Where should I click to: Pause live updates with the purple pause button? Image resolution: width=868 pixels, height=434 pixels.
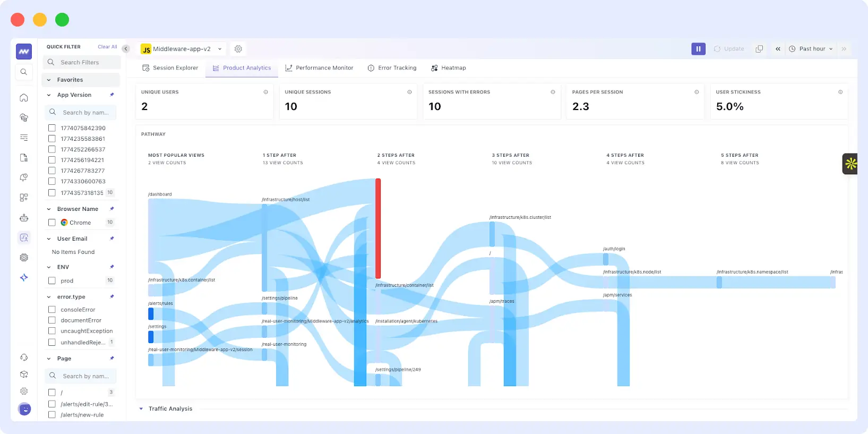698,49
